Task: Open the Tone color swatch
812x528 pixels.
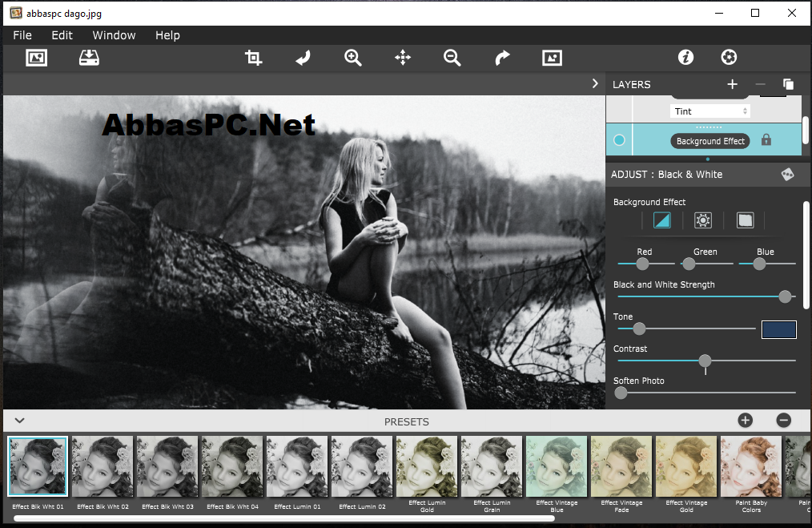Action: (779, 329)
